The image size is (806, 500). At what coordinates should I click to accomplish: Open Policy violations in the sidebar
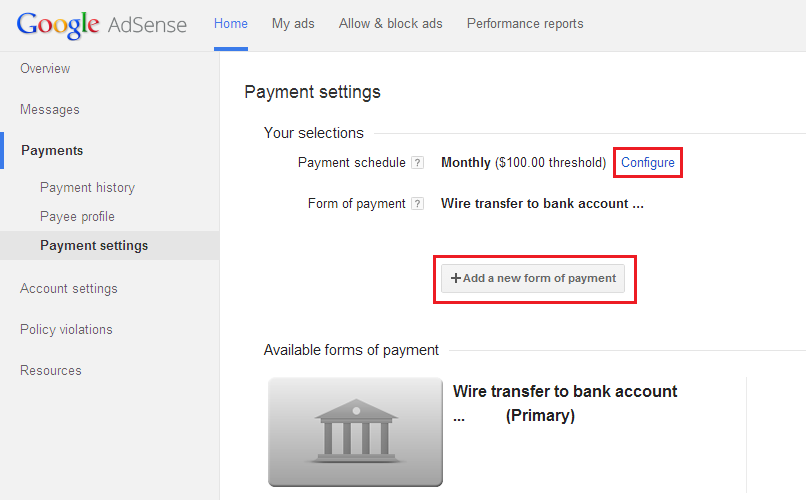coord(66,329)
